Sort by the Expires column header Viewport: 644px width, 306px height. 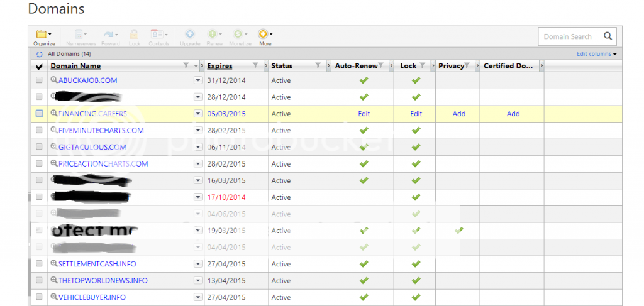(219, 65)
